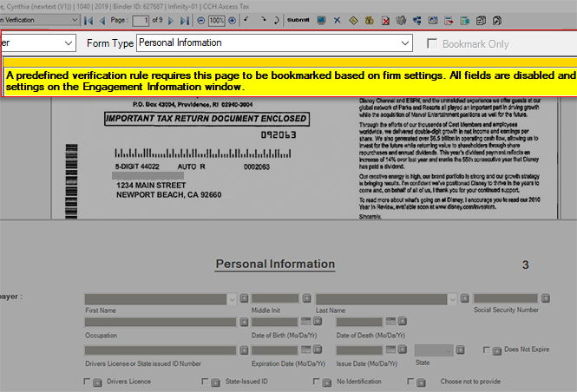This screenshot has height=392, width=577.
Task: Toggle the Bookmark Only checkbox
Action: 432,43
